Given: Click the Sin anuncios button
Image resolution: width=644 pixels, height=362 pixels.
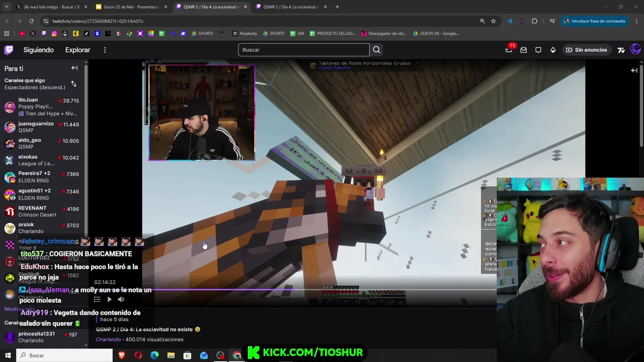Looking at the screenshot, I should pos(586,50).
